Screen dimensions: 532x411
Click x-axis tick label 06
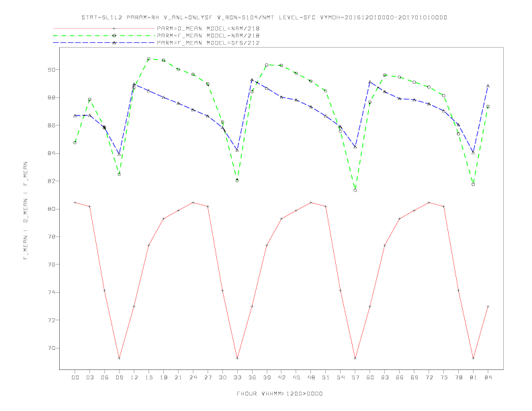tap(105, 377)
